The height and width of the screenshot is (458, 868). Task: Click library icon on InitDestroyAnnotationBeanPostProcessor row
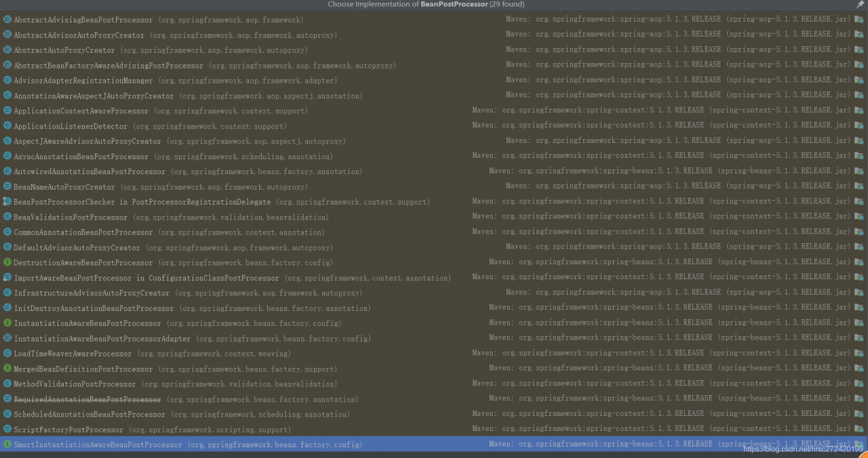click(x=859, y=308)
